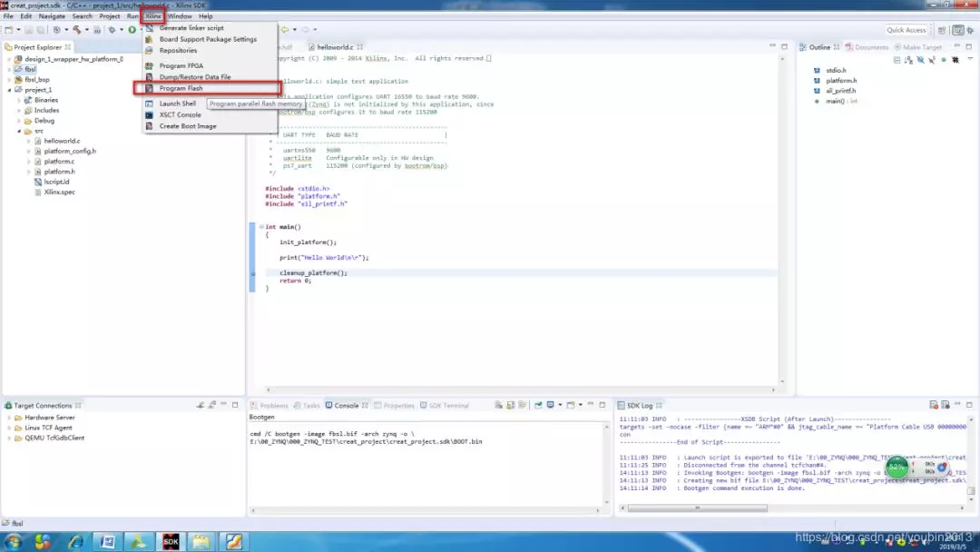Expand the Binaries tree node
Image resolution: width=980 pixels, height=552 pixels.
coord(18,100)
